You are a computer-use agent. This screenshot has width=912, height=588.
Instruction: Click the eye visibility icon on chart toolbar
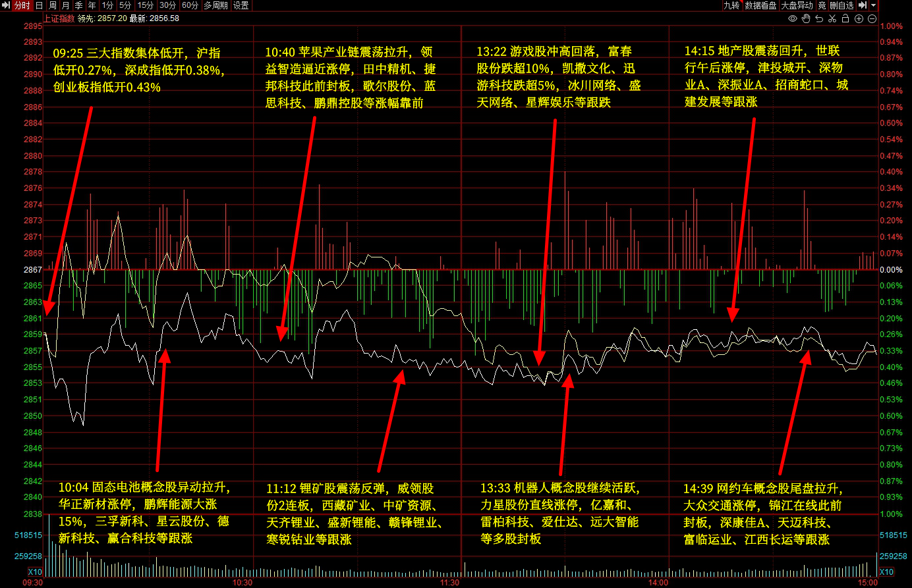pyautogui.click(x=793, y=18)
